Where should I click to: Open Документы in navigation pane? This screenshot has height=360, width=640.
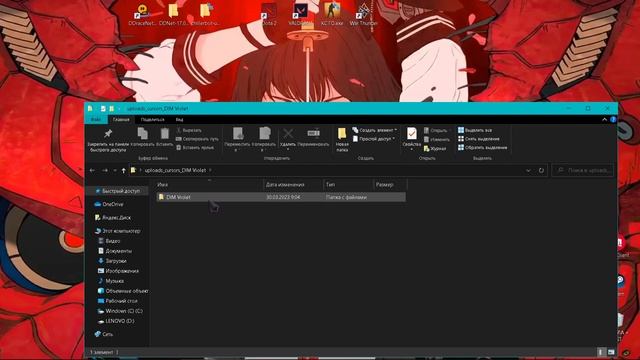[115, 251]
